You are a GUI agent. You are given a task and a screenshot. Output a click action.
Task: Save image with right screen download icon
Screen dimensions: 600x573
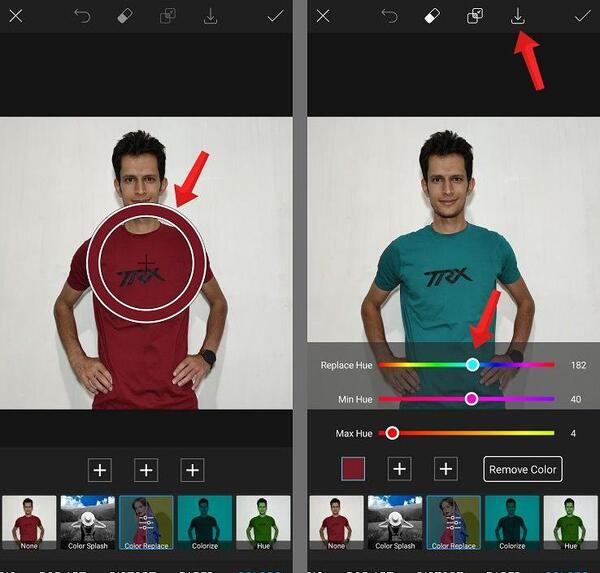click(517, 16)
